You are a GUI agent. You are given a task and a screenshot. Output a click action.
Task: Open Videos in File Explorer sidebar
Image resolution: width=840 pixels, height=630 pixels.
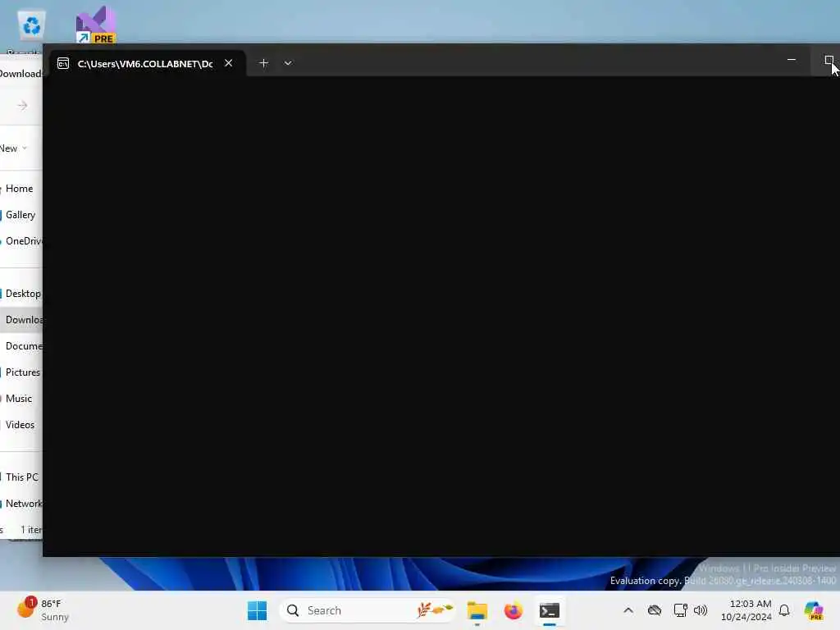20,425
